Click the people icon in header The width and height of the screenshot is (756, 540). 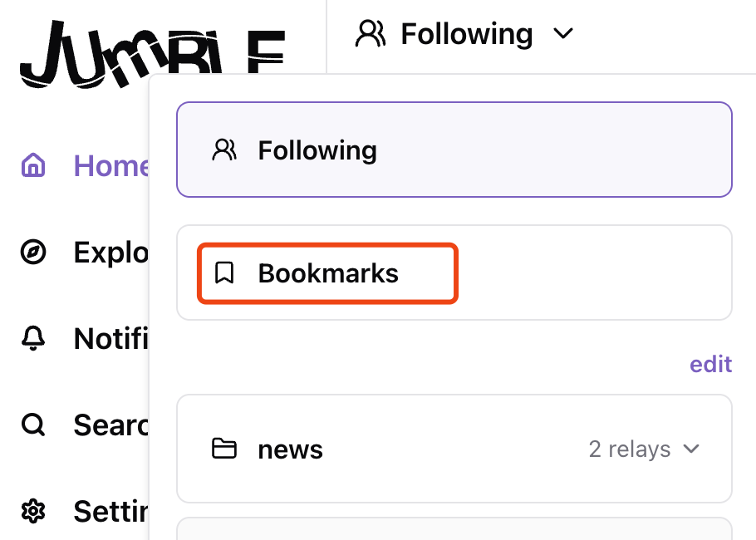371,34
